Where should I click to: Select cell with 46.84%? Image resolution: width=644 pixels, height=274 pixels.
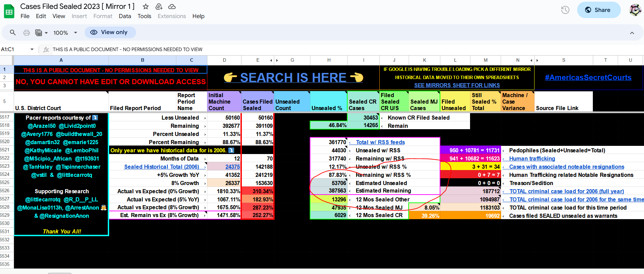point(329,125)
